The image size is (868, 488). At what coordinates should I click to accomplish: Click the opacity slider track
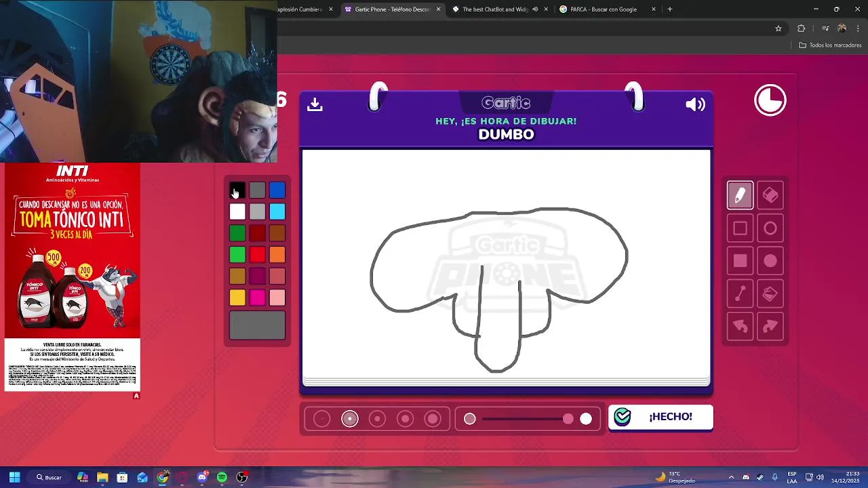(x=528, y=419)
